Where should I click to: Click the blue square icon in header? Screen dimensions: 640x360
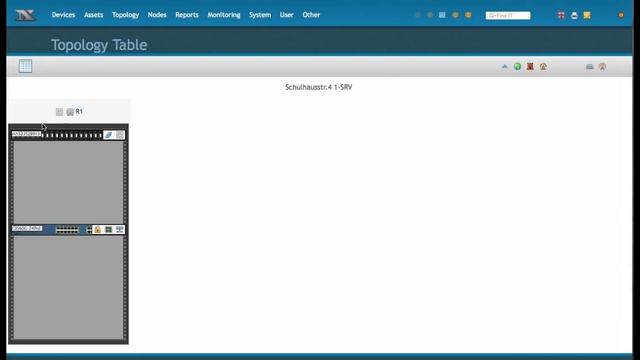(x=442, y=15)
